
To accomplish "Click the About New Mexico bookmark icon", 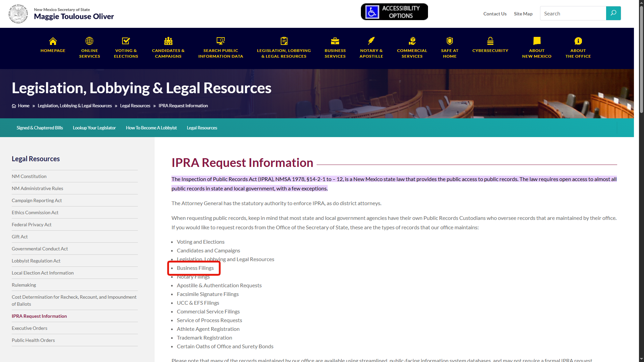I will click(536, 41).
